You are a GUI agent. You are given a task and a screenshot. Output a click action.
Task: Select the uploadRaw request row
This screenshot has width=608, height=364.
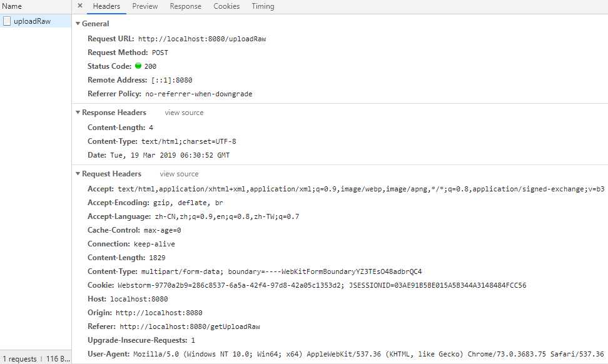(x=36, y=21)
